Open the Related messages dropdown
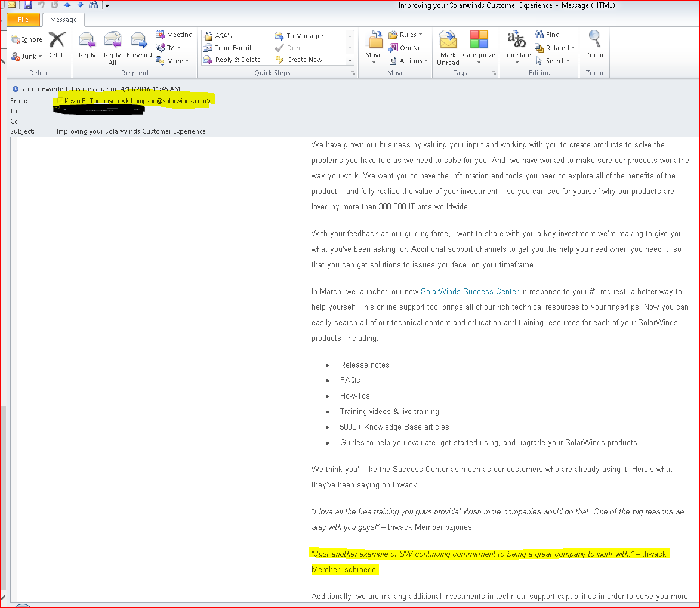700x608 pixels. click(554, 48)
